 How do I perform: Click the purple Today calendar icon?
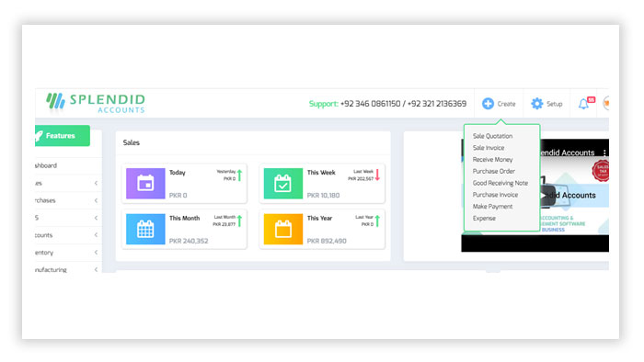click(145, 183)
